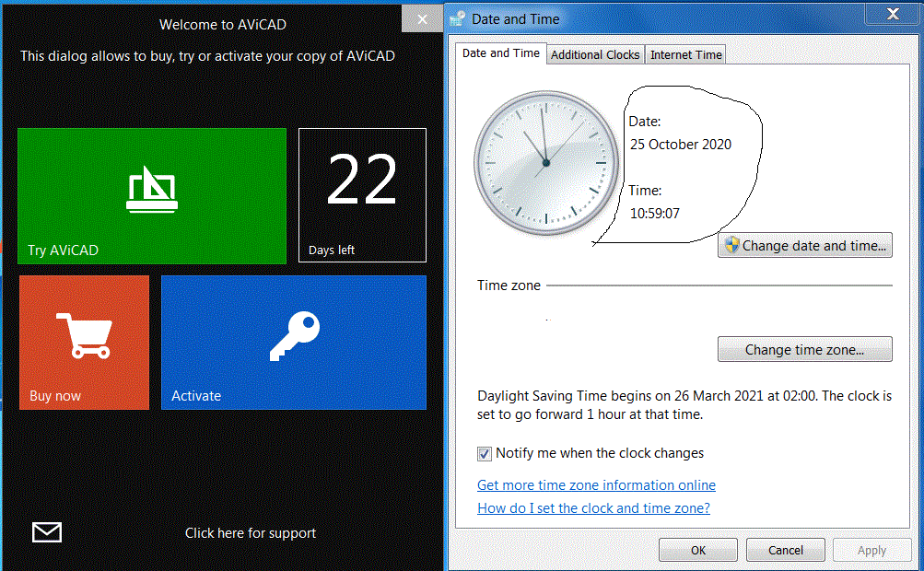Open Get more time zone information online
This screenshot has height=571, width=924.
click(x=596, y=485)
